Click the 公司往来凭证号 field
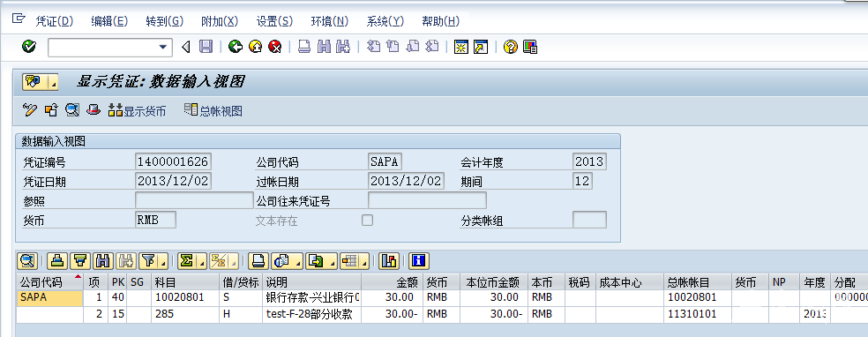The image size is (868, 337). click(x=427, y=200)
